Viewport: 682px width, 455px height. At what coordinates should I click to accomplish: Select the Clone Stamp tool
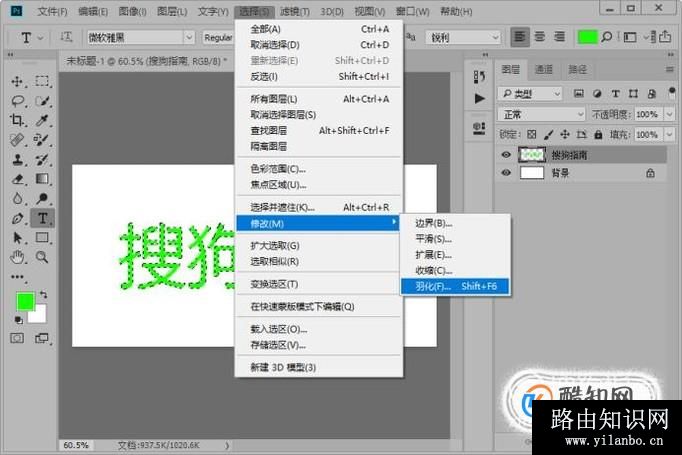tap(17, 159)
